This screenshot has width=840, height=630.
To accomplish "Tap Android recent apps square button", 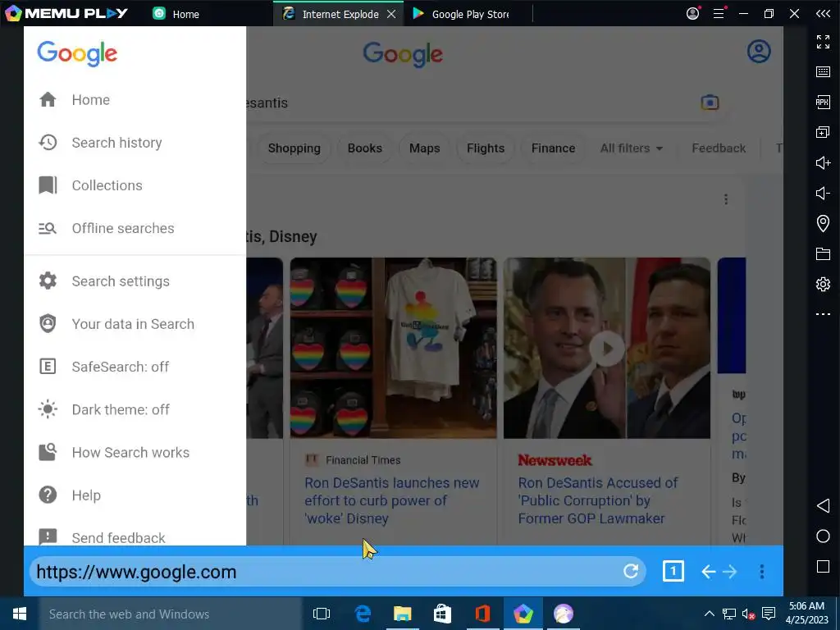I will click(823, 566).
